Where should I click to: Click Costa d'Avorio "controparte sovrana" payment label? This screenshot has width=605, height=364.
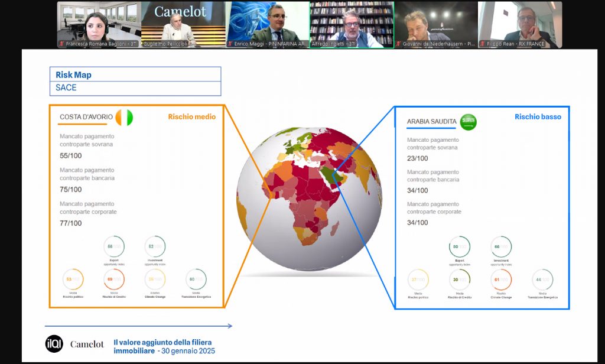click(87, 140)
